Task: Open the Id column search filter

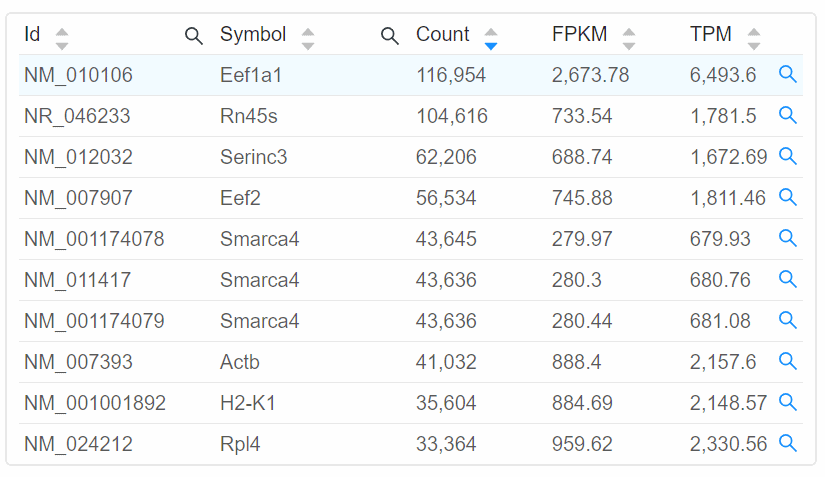Action: click(194, 36)
